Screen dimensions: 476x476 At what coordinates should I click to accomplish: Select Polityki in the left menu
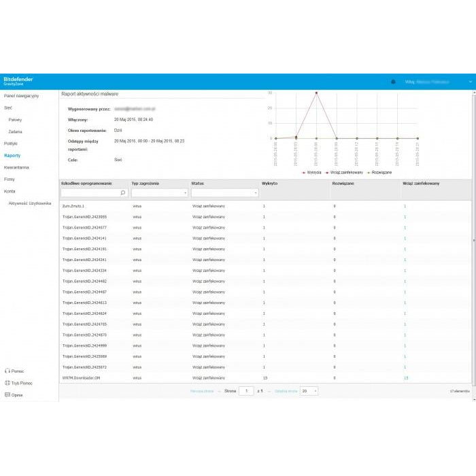pos(11,143)
